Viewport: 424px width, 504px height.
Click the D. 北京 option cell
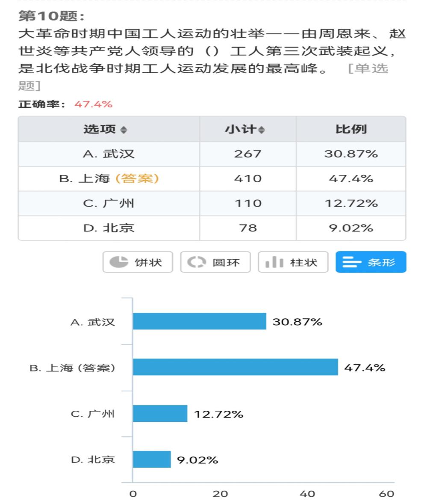109,228
